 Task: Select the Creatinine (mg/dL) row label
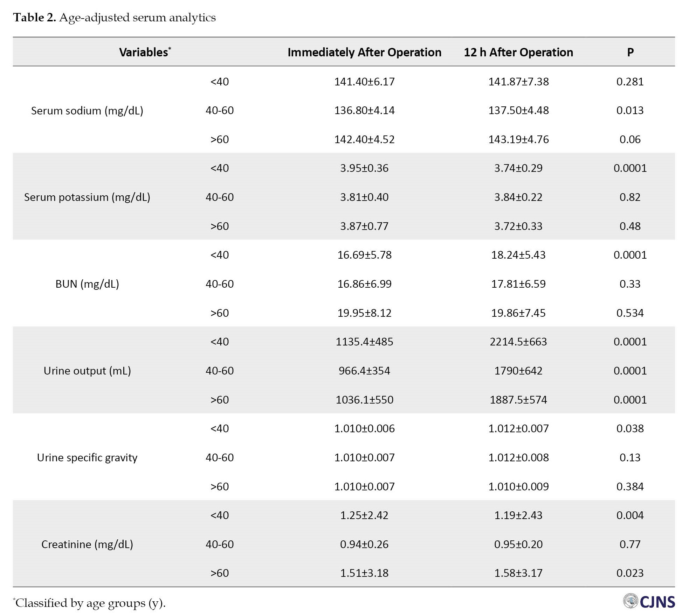[x=87, y=544]
